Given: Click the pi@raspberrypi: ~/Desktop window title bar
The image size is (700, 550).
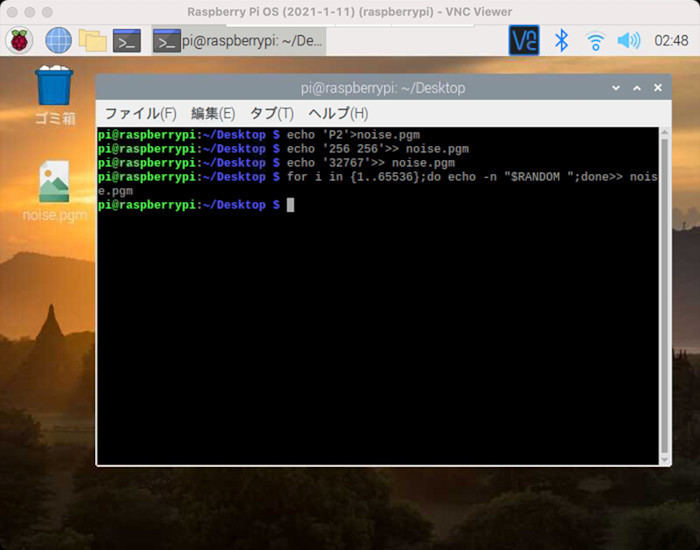Looking at the screenshot, I should point(383,88).
